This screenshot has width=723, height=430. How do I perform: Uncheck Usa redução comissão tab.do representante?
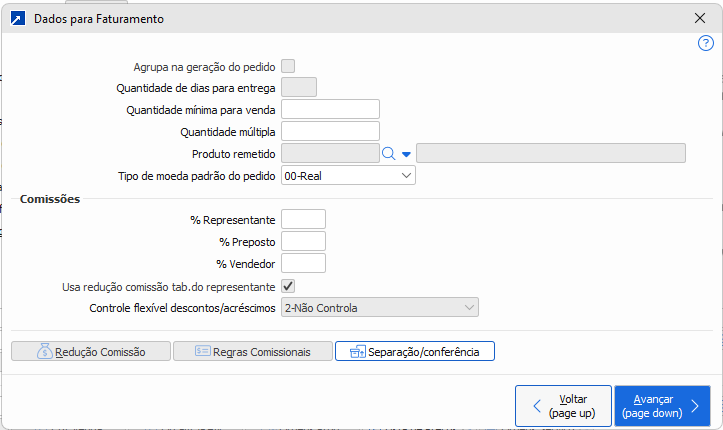(288, 286)
